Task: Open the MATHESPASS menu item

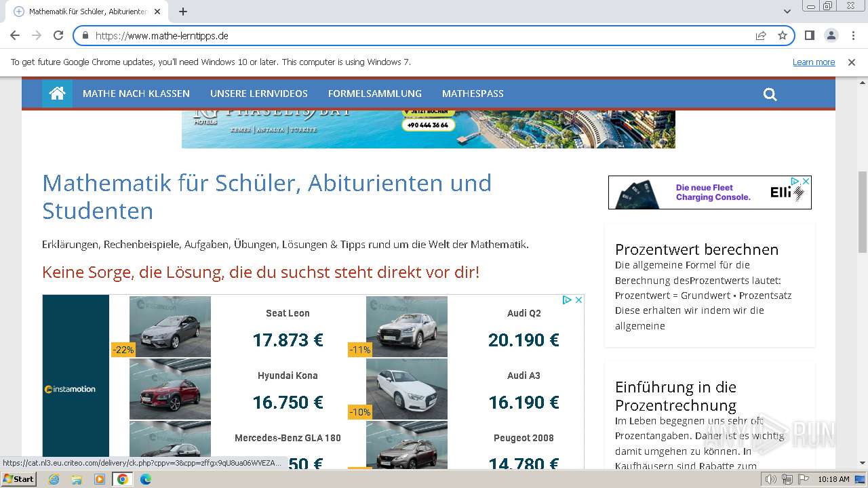Action: pyautogui.click(x=473, y=94)
